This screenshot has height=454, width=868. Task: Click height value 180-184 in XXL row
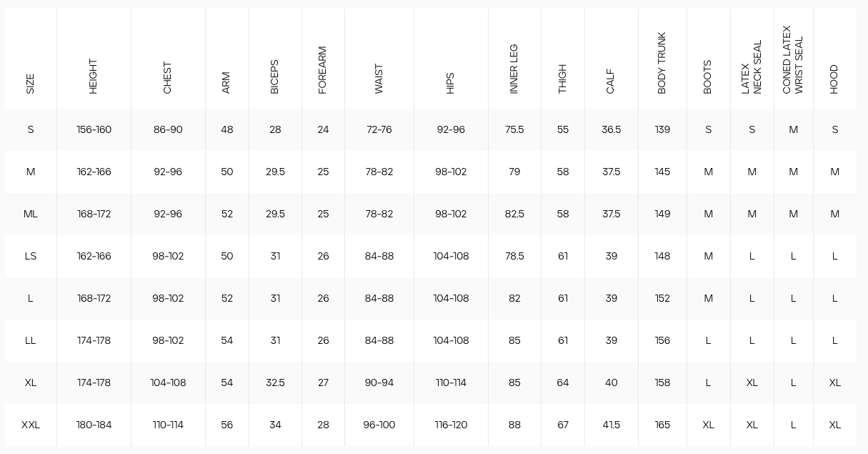(x=94, y=425)
